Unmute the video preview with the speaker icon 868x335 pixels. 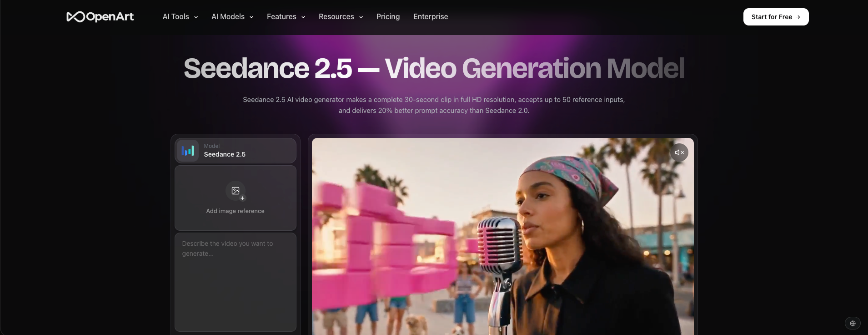pyautogui.click(x=679, y=152)
